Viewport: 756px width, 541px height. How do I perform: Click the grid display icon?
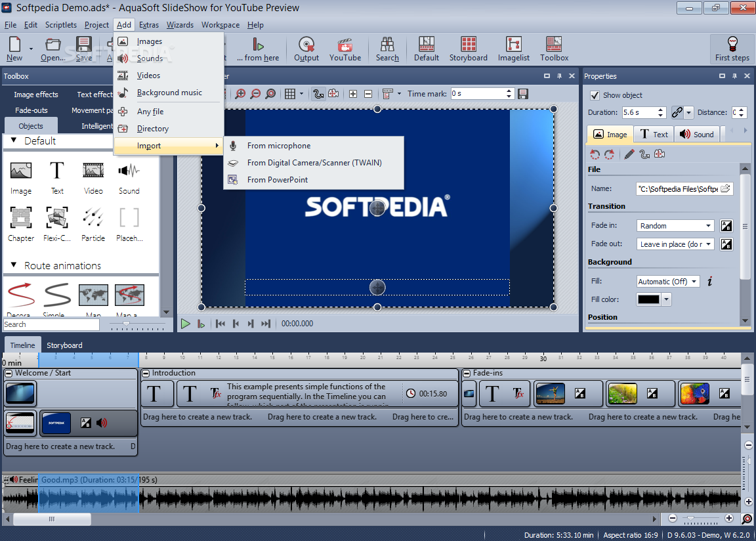(290, 93)
